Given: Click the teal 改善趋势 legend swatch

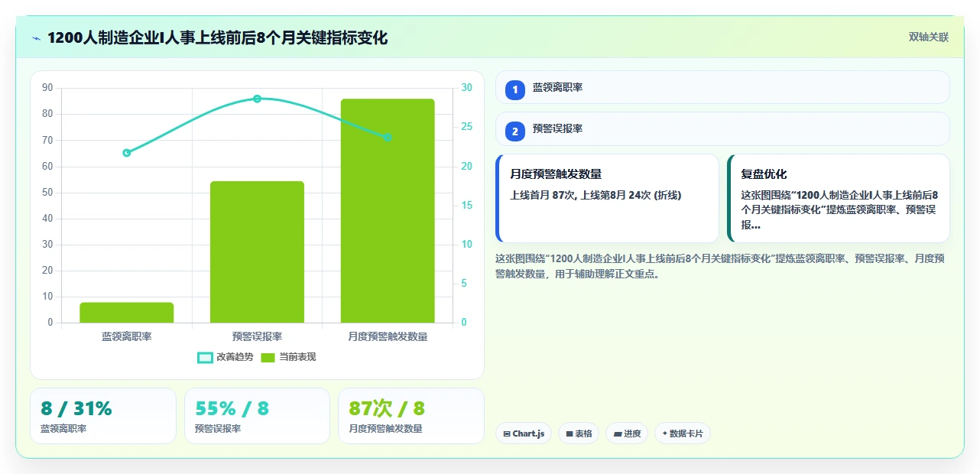Looking at the screenshot, I should (x=205, y=357).
